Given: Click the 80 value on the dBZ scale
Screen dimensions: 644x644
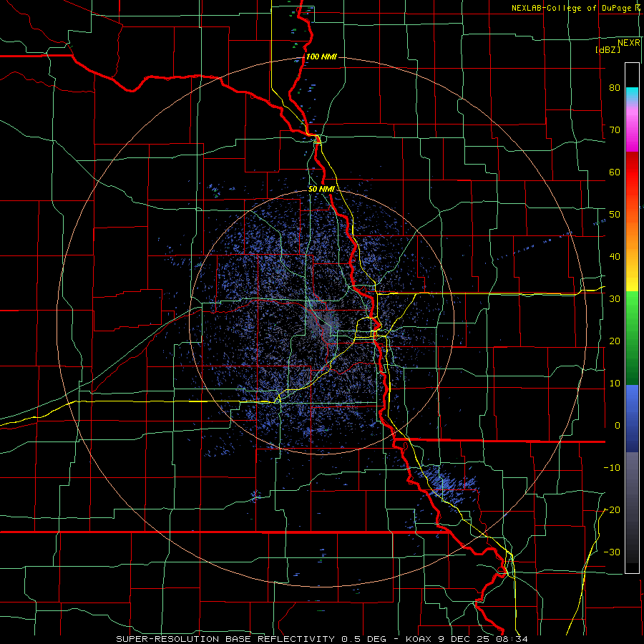Looking at the screenshot, I should [615, 88].
